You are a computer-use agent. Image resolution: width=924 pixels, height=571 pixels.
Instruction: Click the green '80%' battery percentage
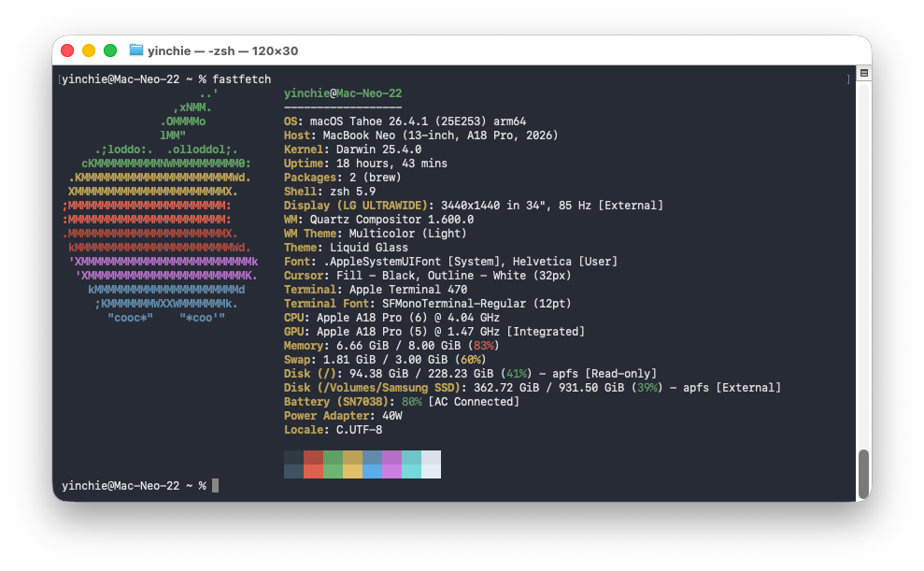pos(412,402)
